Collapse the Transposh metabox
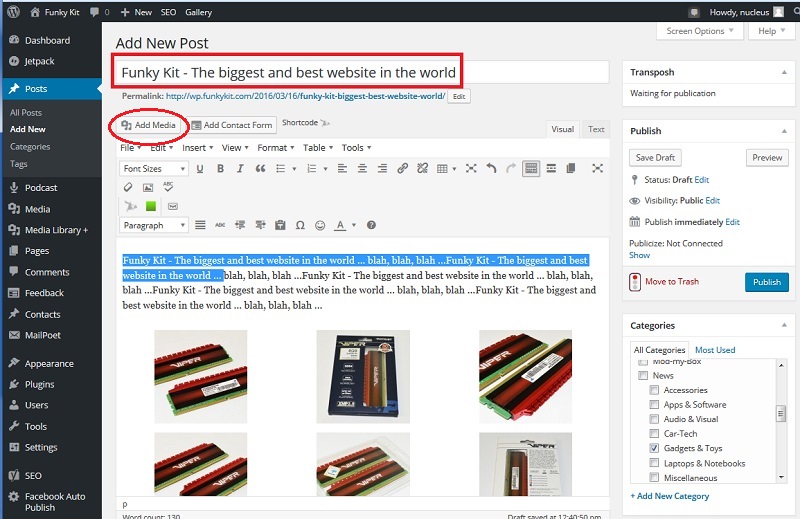Image resolution: width=800 pixels, height=519 pixels. [x=784, y=72]
